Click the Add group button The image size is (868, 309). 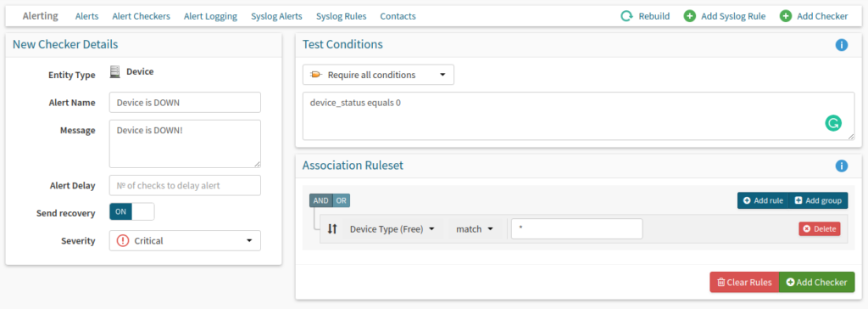click(818, 200)
